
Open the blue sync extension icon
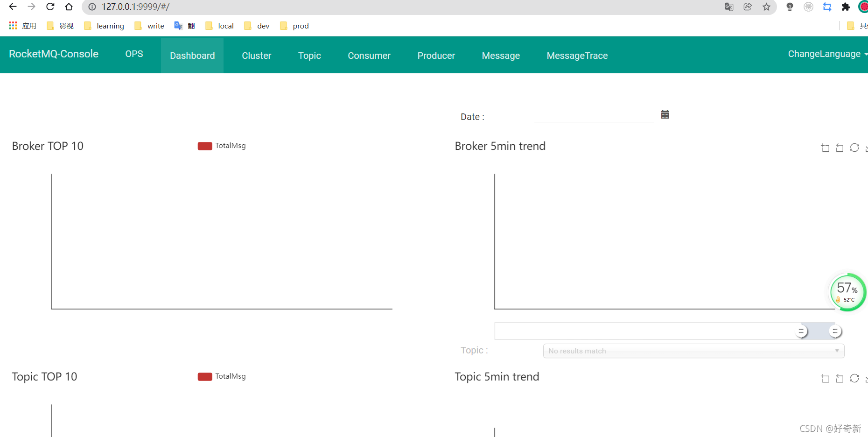(827, 7)
